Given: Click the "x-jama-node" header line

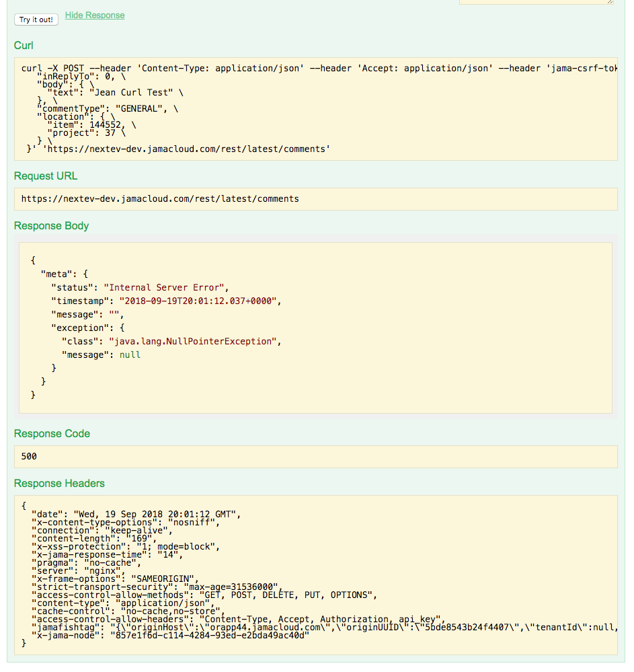Looking at the screenshot, I should click(x=171, y=636).
